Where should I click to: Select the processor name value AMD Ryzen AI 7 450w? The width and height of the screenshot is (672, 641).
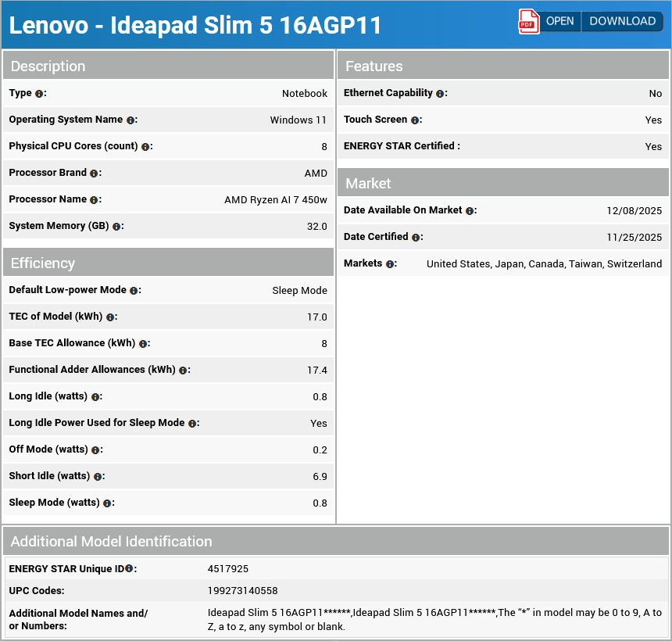click(276, 200)
